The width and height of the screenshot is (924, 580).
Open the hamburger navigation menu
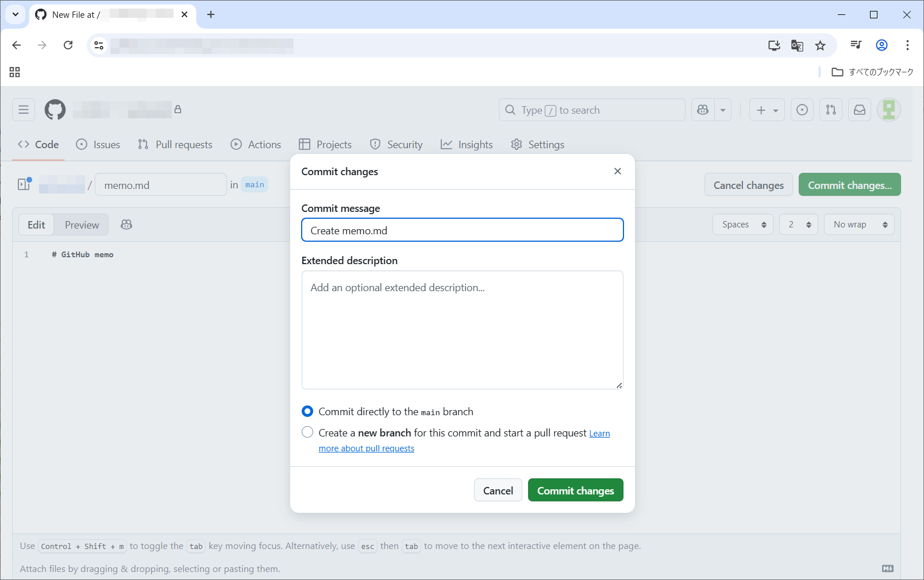(24, 110)
